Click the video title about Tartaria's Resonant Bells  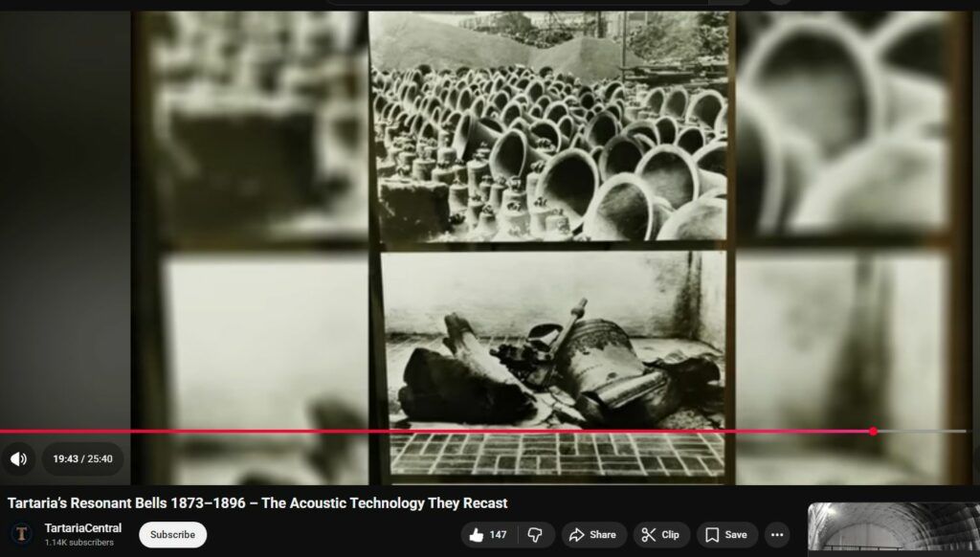257,503
